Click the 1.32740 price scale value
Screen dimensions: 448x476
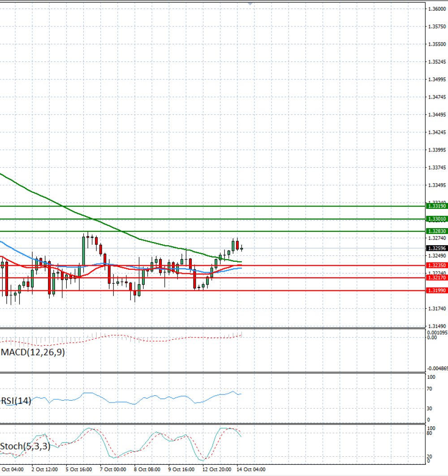coord(437,238)
